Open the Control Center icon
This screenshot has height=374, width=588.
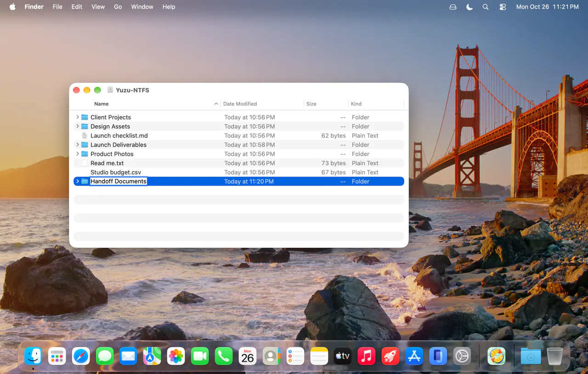tap(503, 7)
